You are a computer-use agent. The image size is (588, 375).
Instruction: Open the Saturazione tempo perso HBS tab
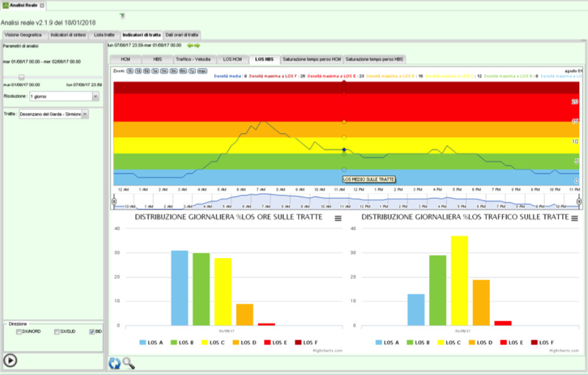point(374,59)
